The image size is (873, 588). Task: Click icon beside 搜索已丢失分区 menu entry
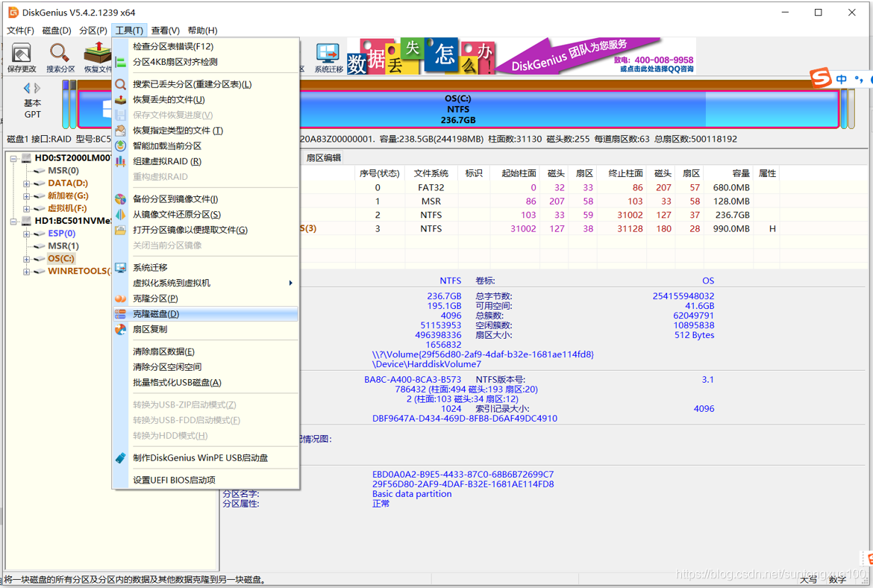[x=120, y=84]
